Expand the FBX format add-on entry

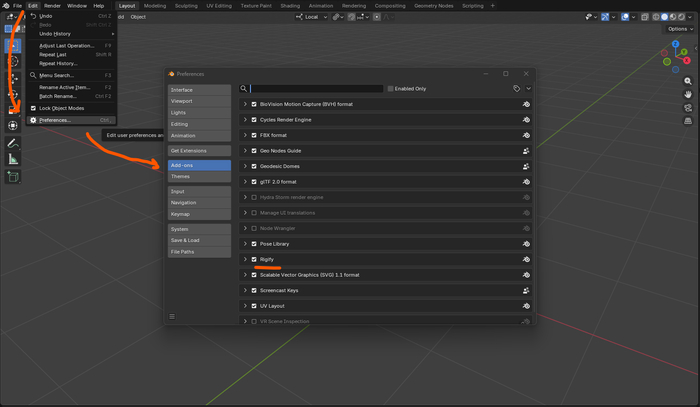click(245, 135)
